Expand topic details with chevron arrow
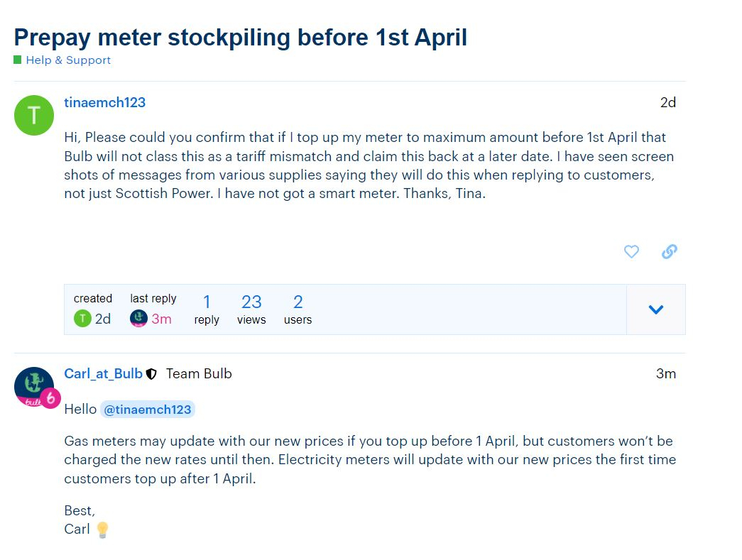 [x=656, y=309]
